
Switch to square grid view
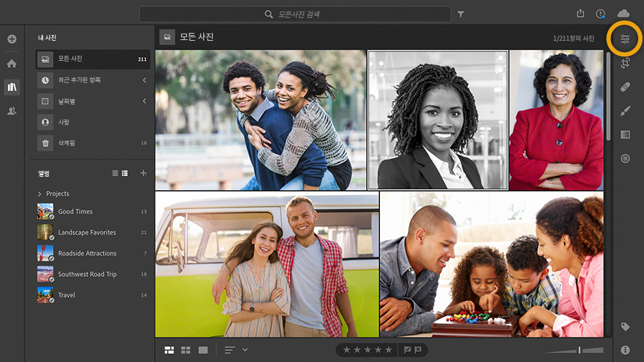(x=186, y=350)
